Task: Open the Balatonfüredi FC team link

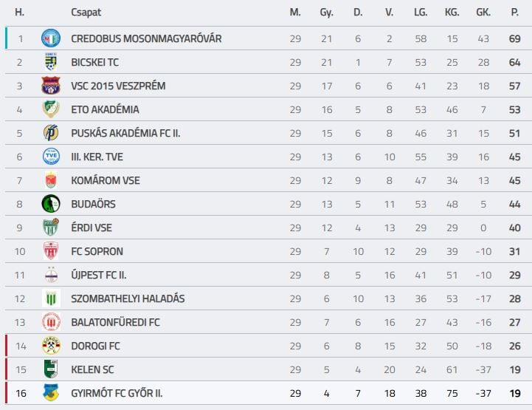Action: pos(115,322)
